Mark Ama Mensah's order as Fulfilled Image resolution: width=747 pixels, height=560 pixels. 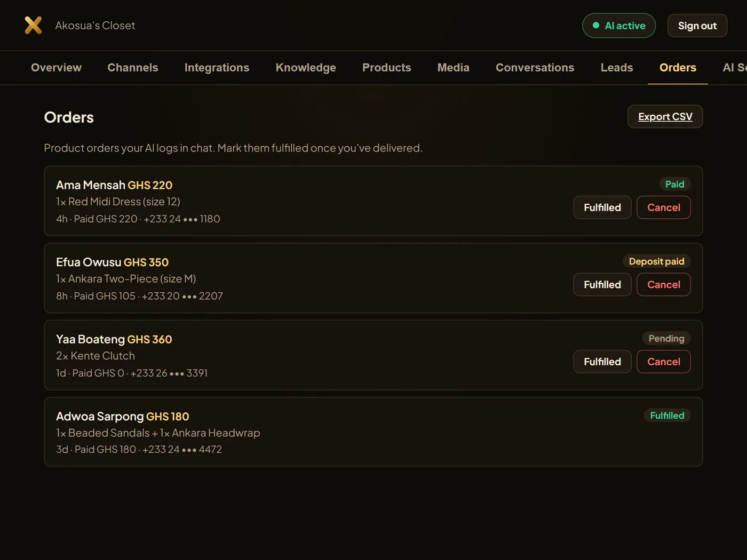(x=602, y=207)
